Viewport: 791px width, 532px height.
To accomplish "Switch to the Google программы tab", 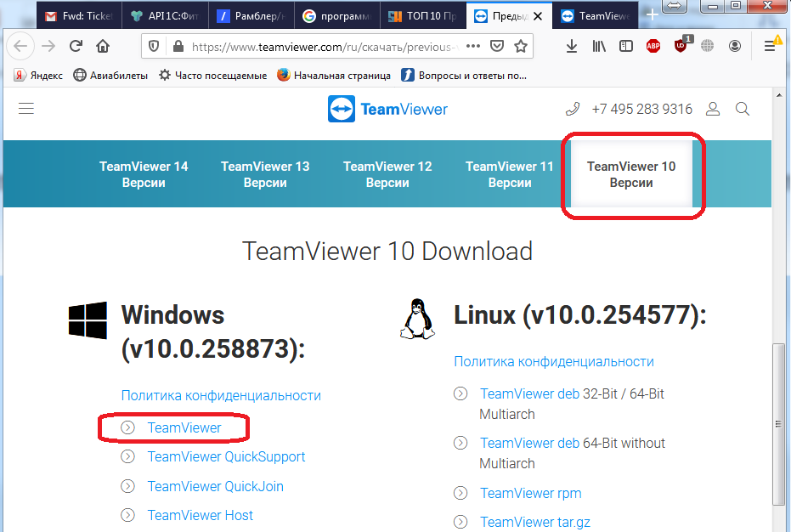I will point(336,15).
